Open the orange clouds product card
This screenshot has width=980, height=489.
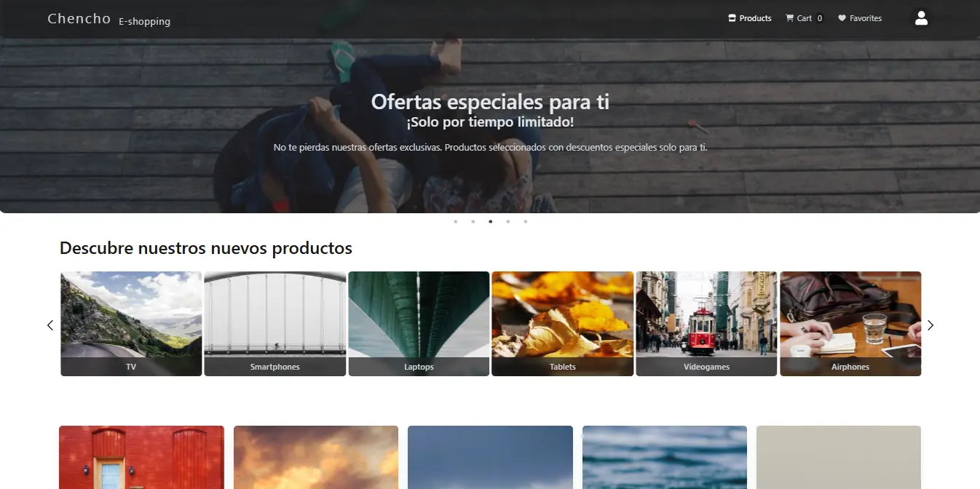(x=316, y=457)
